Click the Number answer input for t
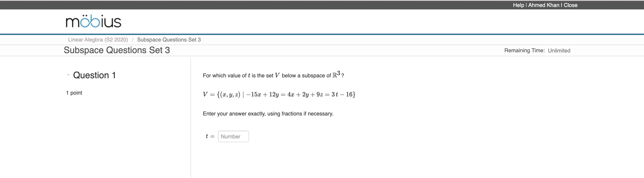 tap(233, 136)
